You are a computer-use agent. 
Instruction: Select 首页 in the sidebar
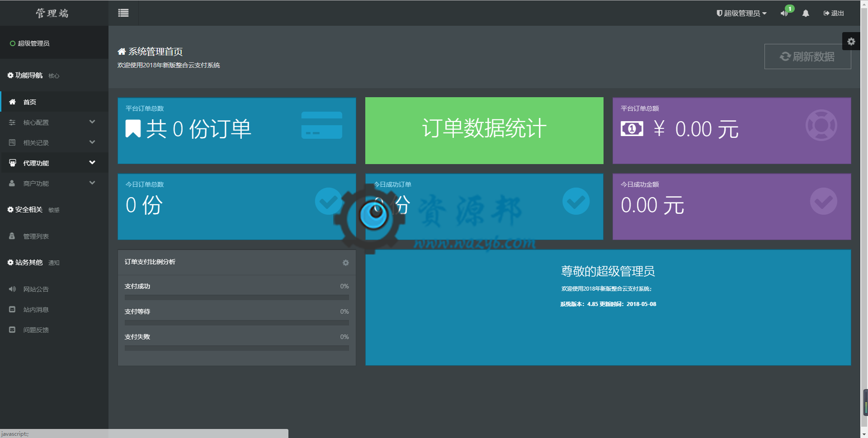54,102
